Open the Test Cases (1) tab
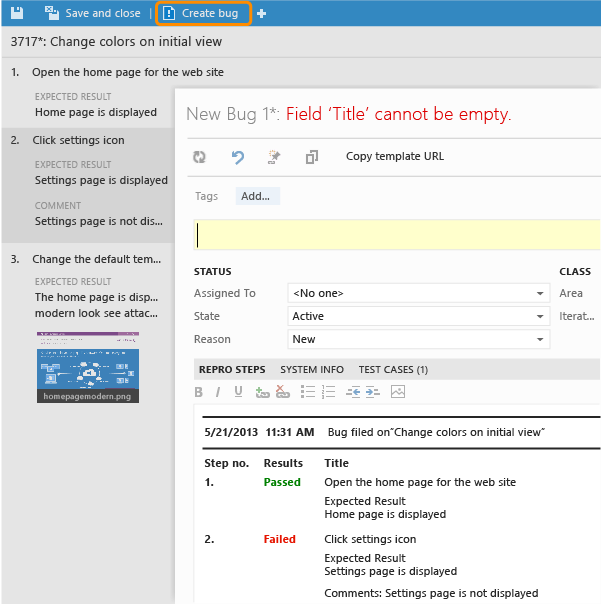 pyautogui.click(x=393, y=370)
